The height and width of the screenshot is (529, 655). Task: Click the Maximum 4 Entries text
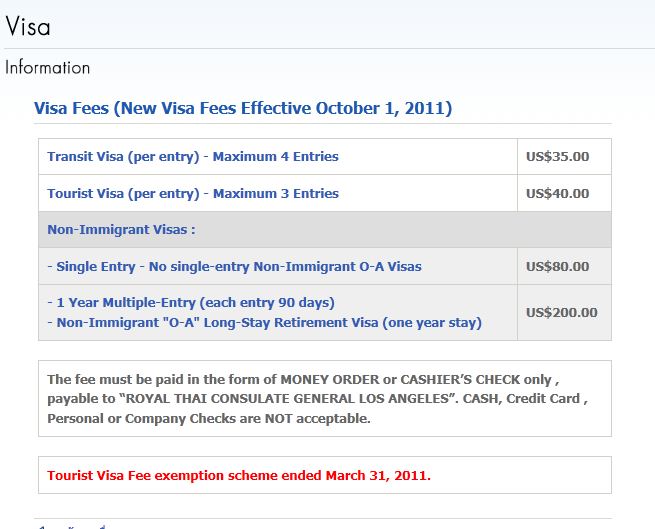pos(276,157)
